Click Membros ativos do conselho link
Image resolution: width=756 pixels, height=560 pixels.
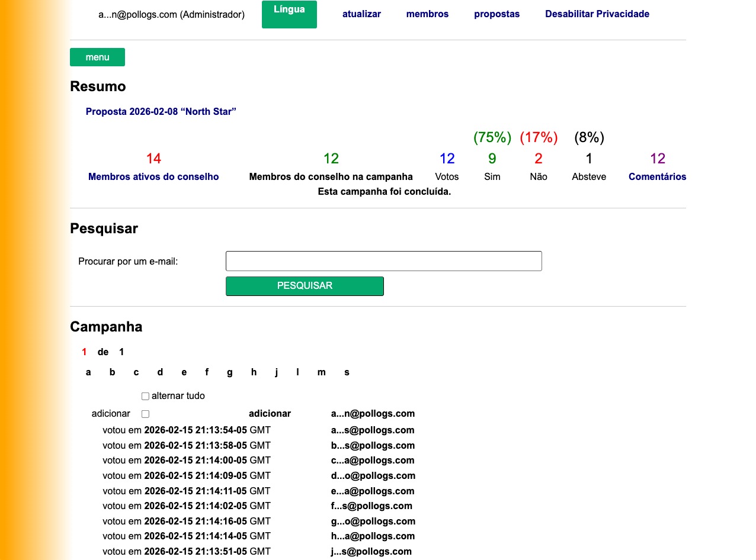(153, 177)
